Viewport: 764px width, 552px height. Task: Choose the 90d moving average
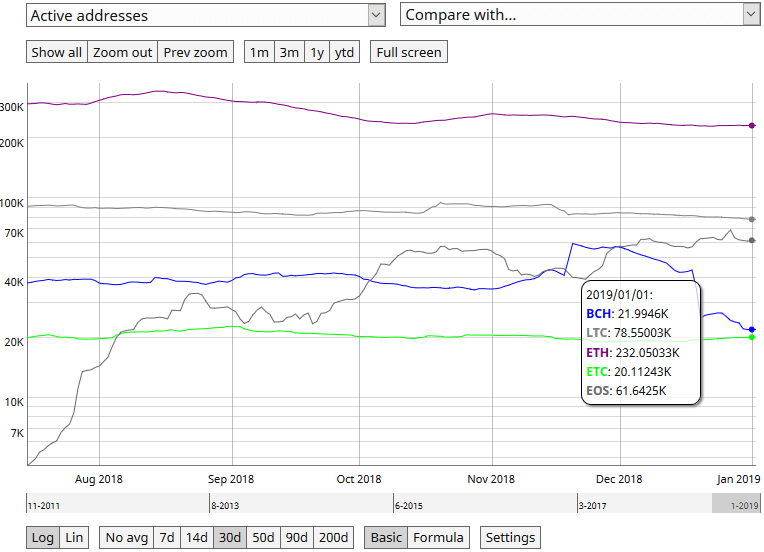pos(297,537)
